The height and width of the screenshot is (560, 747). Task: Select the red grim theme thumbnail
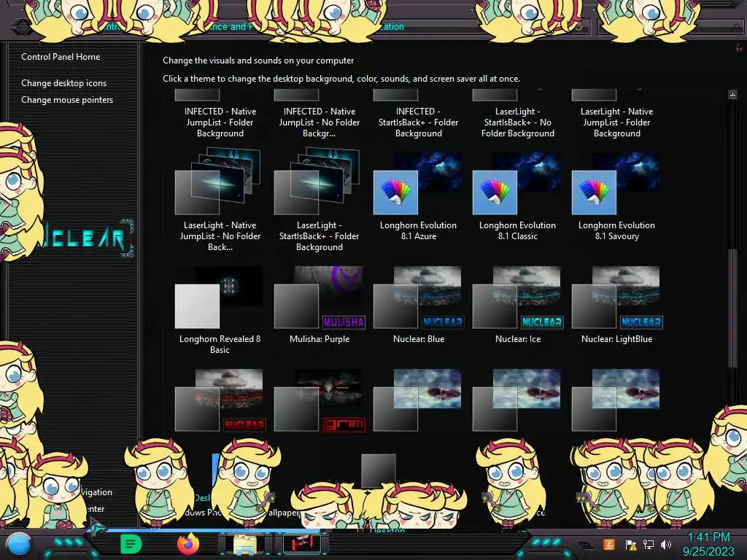pyautogui.click(x=320, y=400)
